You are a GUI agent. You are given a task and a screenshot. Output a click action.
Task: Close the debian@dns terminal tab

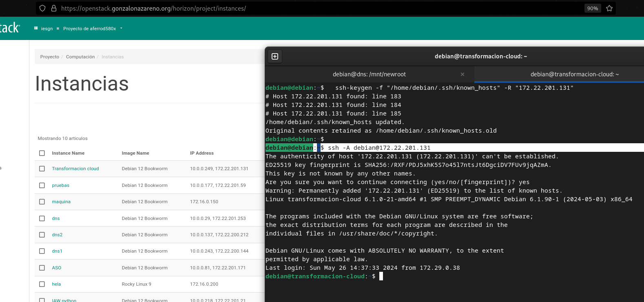coord(463,74)
